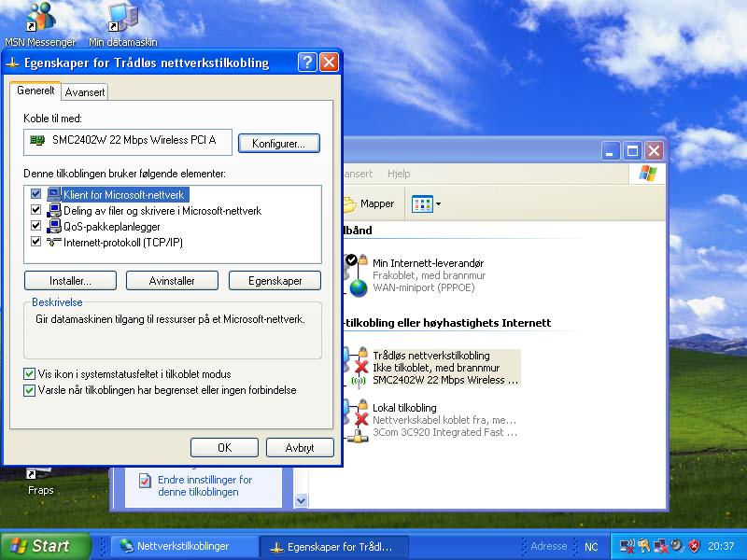Click the Windows flag logo in Nettverkstilkoblinger window
This screenshot has height=560, width=747.
tap(647, 174)
